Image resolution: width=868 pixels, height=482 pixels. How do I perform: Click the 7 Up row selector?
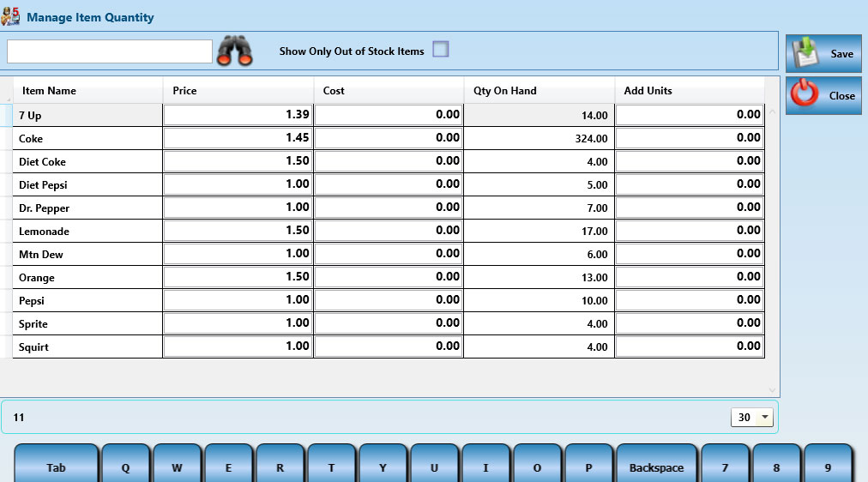click(5, 115)
